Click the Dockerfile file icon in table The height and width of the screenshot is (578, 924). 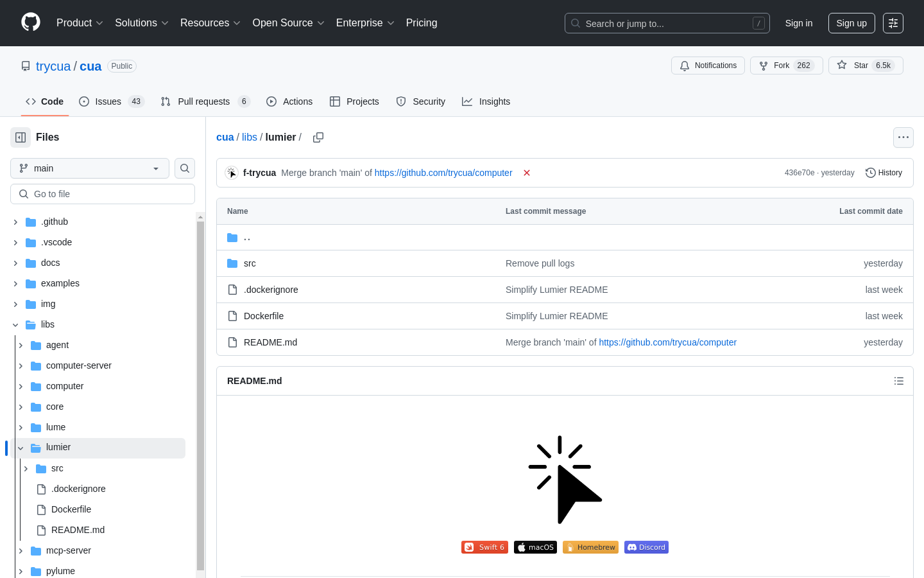pyautogui.click(x=232, y=316)
